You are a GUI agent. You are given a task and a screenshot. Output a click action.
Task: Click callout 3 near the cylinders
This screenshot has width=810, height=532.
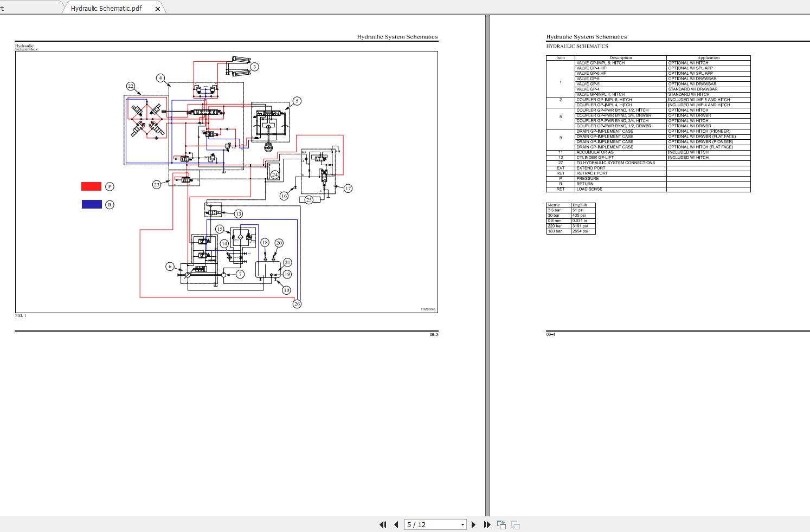[254, 67]
